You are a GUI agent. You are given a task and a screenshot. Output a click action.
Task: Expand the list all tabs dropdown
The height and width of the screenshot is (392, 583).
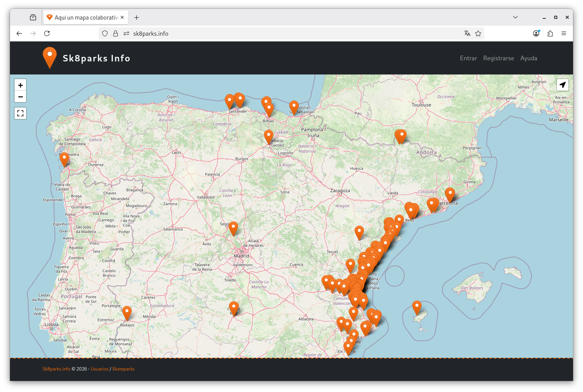tap(515, 17)
